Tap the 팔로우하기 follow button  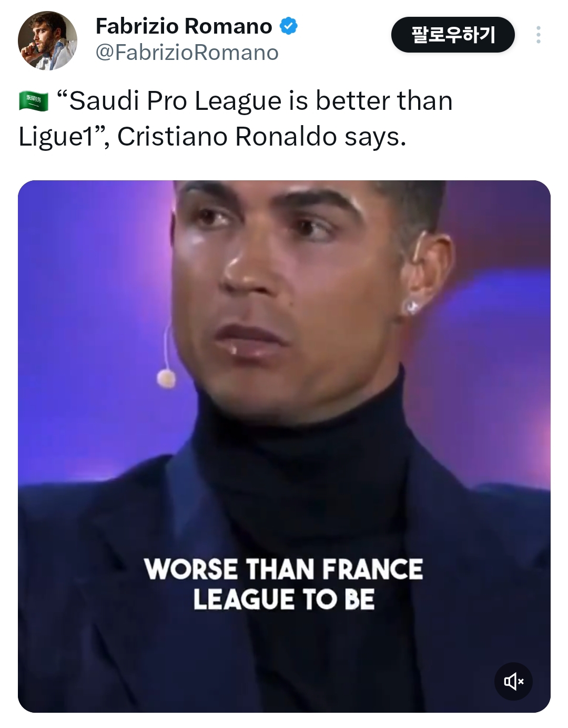tap(453, 35)
